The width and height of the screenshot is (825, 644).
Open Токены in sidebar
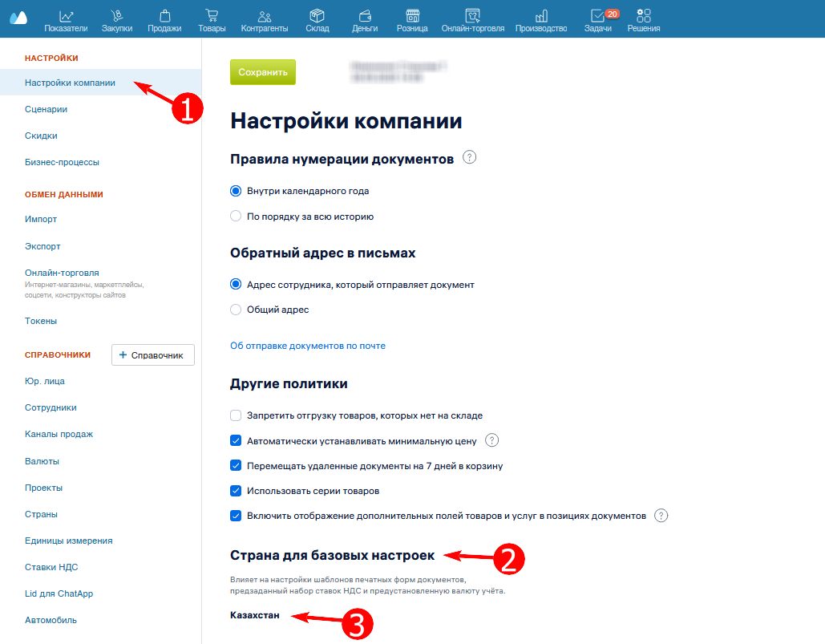41,321
